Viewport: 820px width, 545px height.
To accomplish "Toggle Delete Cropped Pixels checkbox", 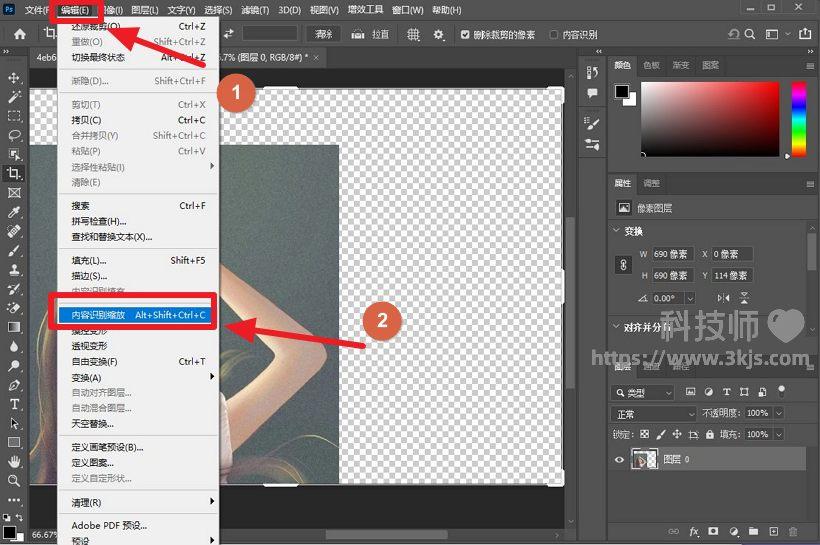I will [465, 35].
